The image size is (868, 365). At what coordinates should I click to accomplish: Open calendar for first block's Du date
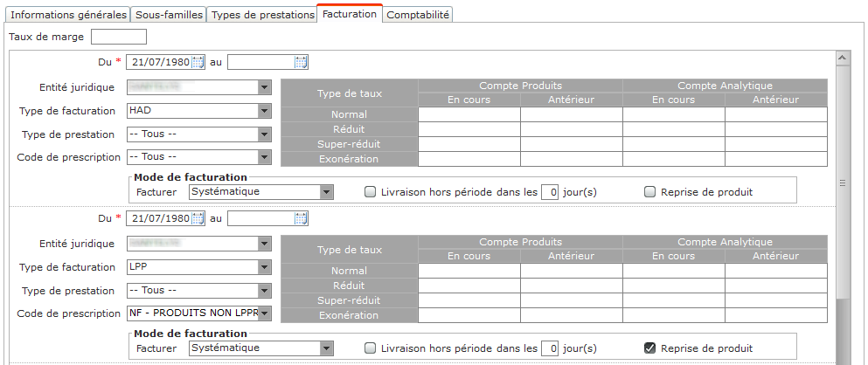click(x=198, y=63)
